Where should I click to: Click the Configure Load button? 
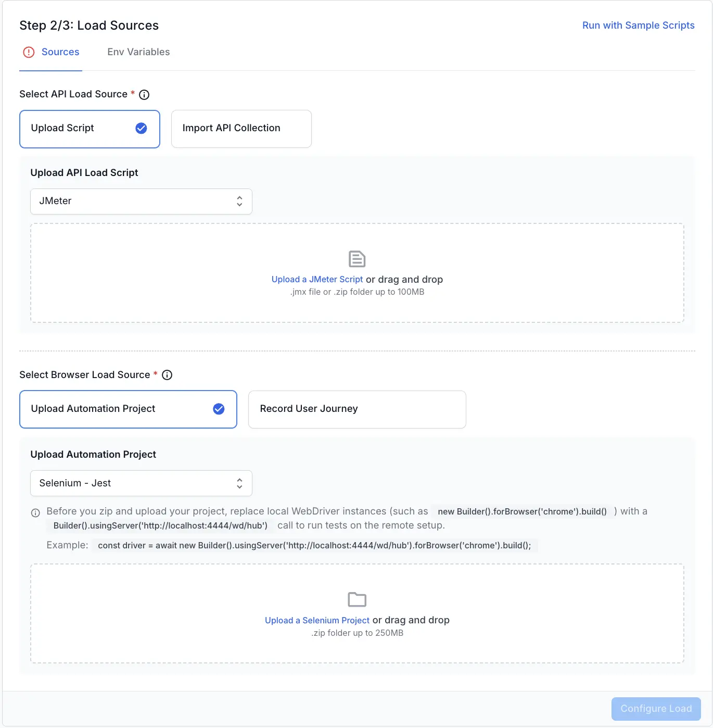click(x=656, y=709)
